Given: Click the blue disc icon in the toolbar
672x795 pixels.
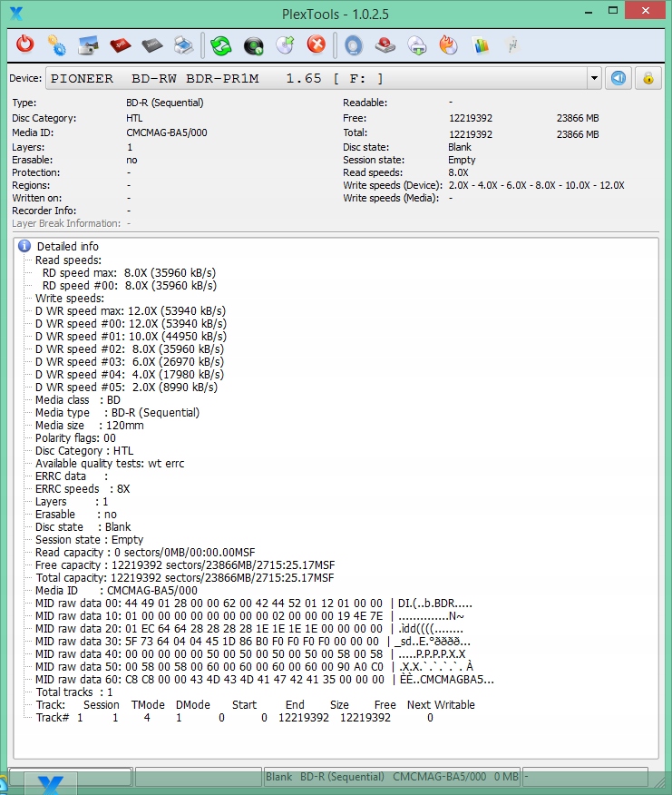Looking at the screenshot, I should [353, 44].
